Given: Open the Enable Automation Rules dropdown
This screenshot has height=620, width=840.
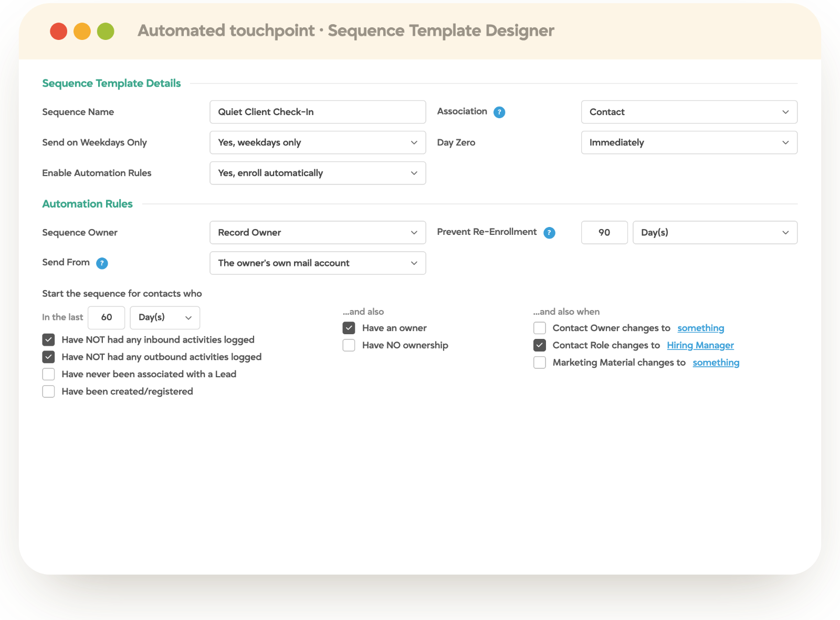Looking at the screenshot, I should pos(318,173).
